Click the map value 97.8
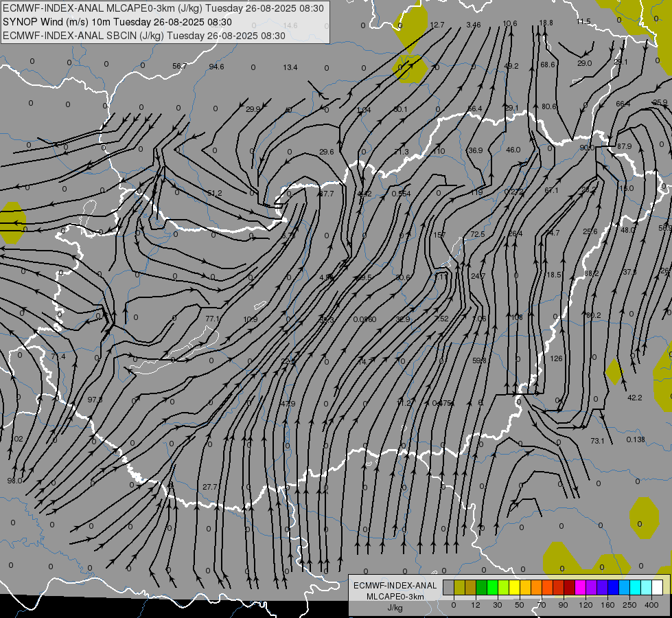 click(x=95, y=400)
